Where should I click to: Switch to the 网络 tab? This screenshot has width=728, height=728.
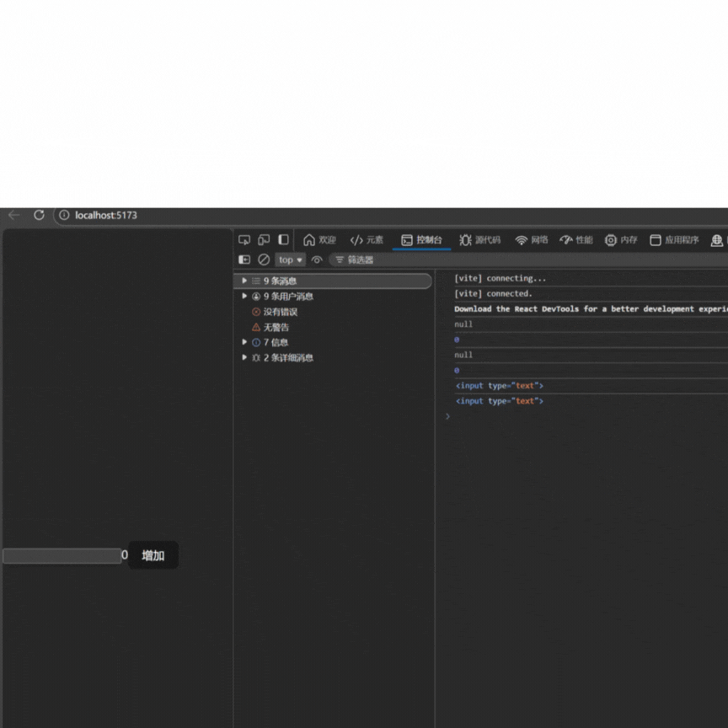(532, 240)
